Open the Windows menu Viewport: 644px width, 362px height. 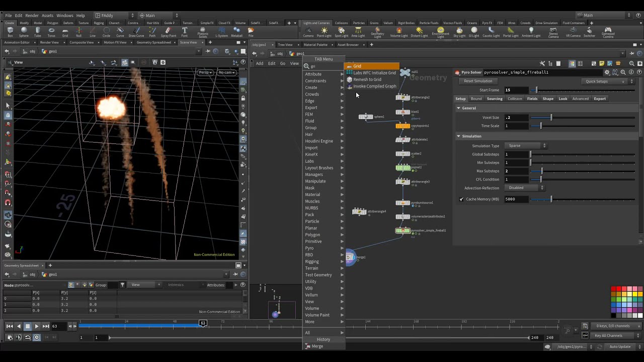[x=65, y=16]
